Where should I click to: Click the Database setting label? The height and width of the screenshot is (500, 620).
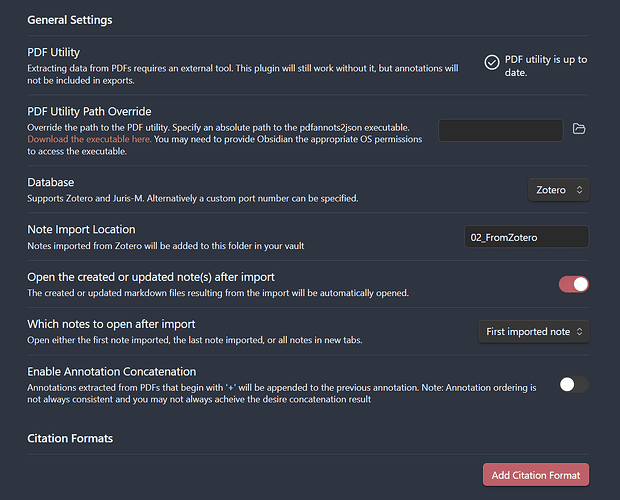[x=50, y=182]
